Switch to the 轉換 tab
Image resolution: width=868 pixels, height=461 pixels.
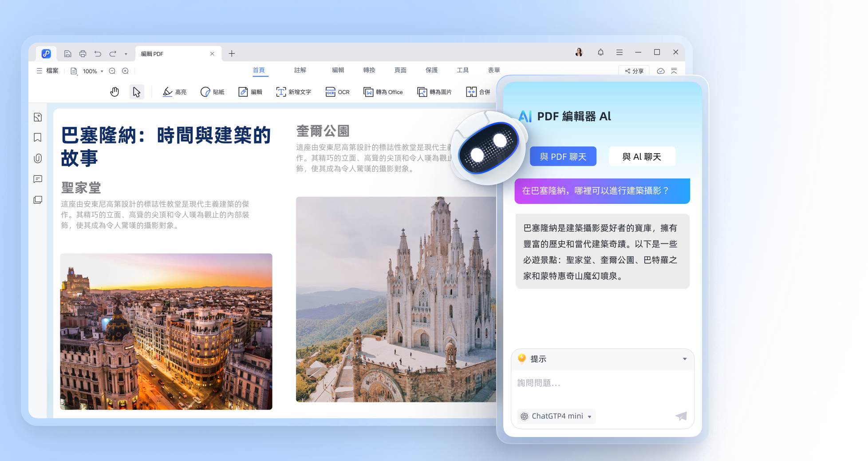(x=369, y=70)
